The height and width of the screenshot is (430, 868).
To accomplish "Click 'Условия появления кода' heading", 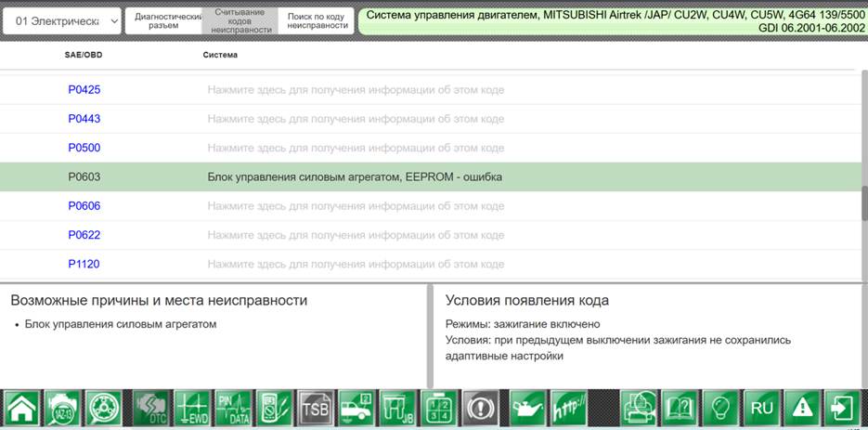I will tap(527, 301).
